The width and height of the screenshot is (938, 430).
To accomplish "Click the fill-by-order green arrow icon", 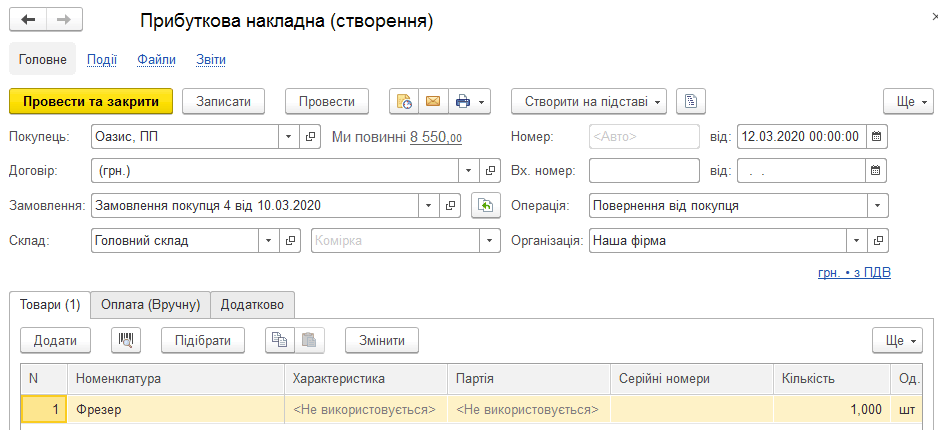I will (486, 206).
